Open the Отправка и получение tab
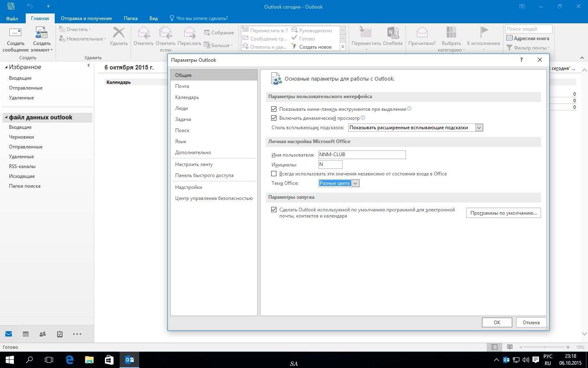 pyautogui.click(x=86, y=18)
